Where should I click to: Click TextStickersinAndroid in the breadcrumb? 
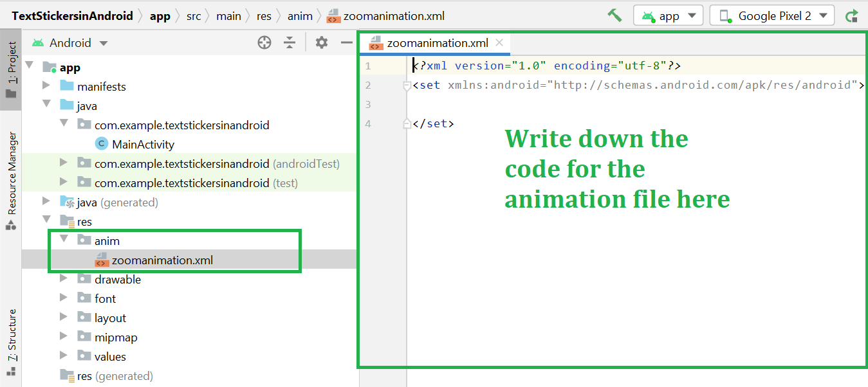click(72, 16)
